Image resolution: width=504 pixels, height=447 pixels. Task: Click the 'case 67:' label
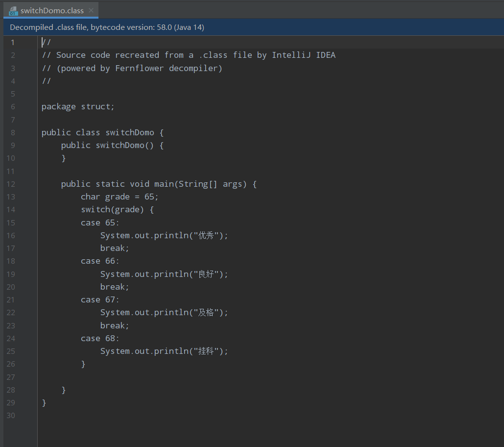(100, 299)
